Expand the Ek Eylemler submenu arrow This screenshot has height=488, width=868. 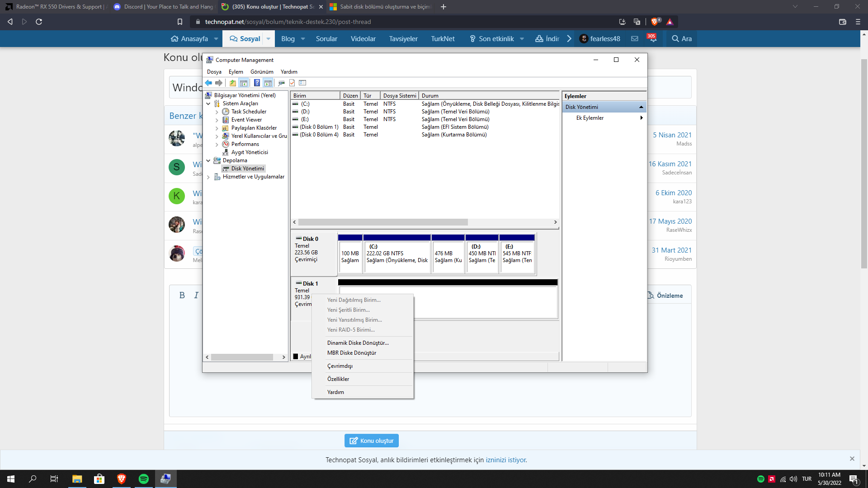click(x=641, y=118)
